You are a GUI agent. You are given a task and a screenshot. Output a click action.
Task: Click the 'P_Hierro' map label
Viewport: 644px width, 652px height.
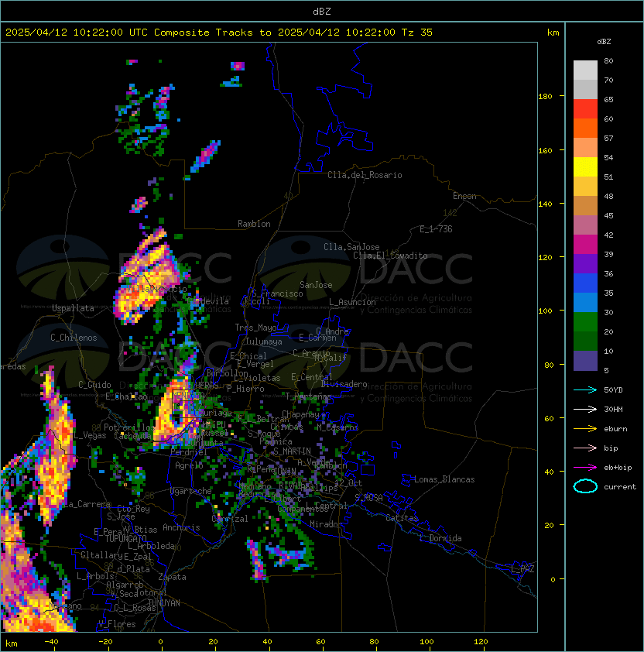pyautogui.click(x=245, y=389)
